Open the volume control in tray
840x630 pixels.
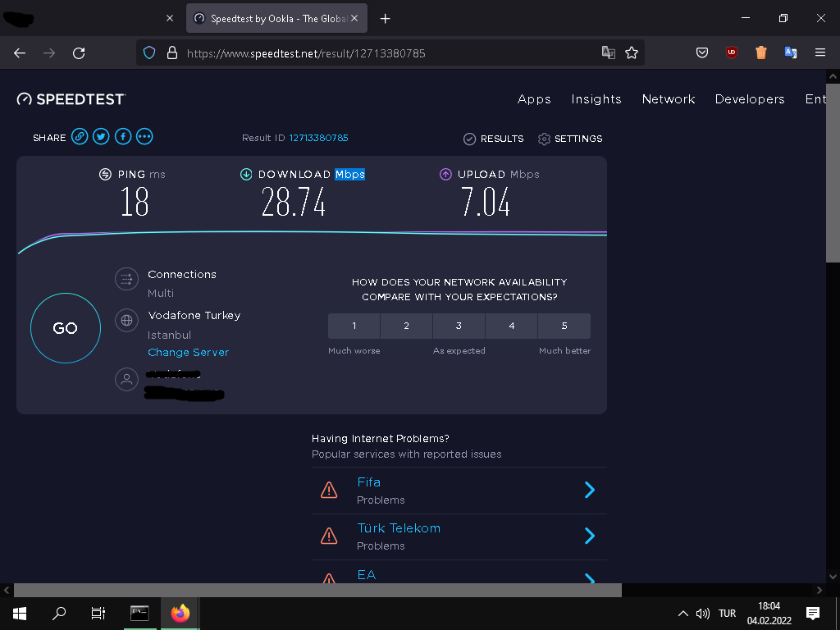click(x=703, y=614)
